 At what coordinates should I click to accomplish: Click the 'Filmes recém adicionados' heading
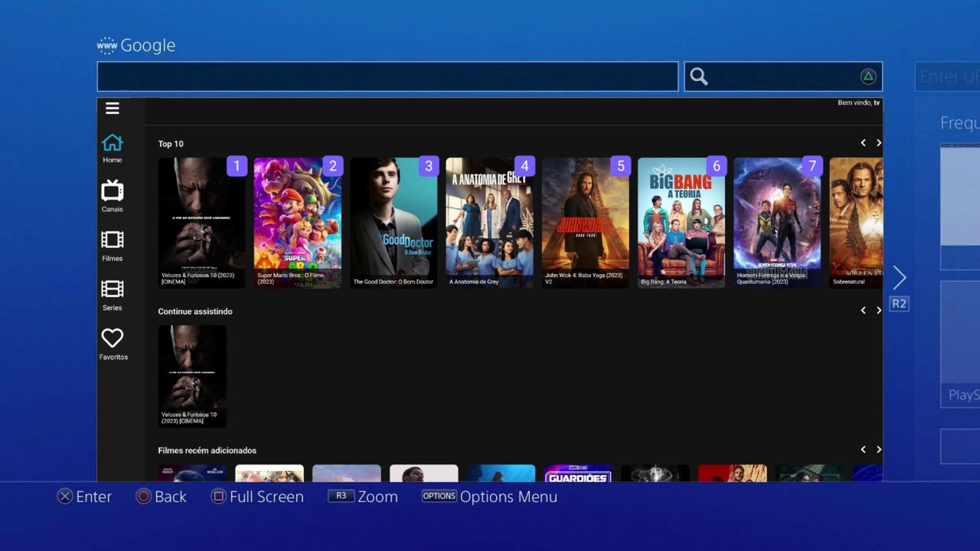[x=207, y=451]
